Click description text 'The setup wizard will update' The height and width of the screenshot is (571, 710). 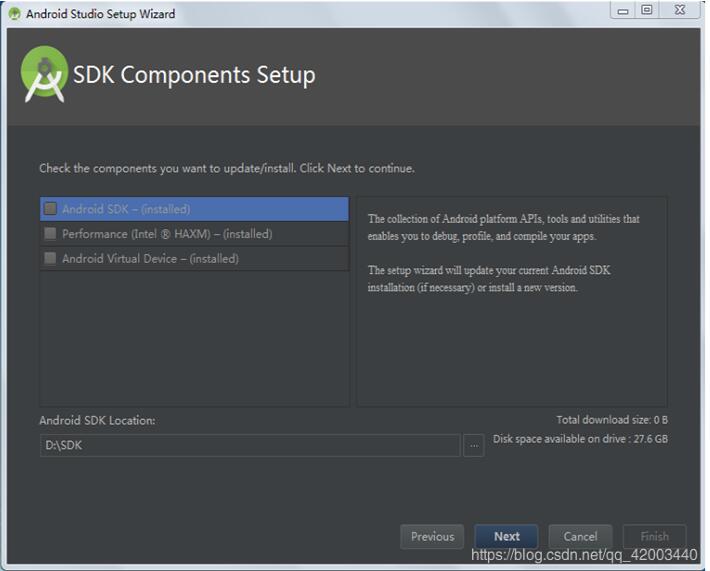coord(489,278)
